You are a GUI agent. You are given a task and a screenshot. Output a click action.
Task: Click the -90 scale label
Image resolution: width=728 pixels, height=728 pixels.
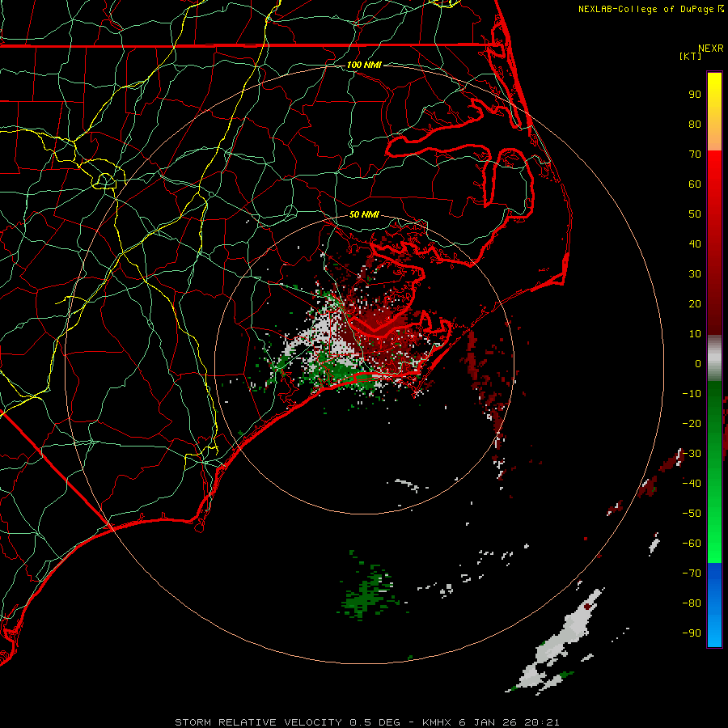692,633
